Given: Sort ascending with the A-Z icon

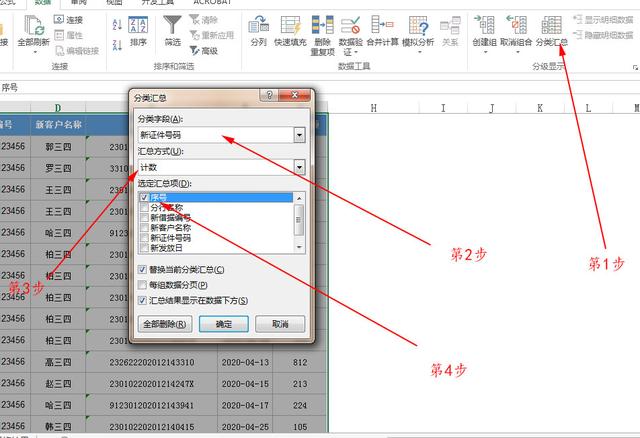Looking at the screenshot, I should 117,24.
